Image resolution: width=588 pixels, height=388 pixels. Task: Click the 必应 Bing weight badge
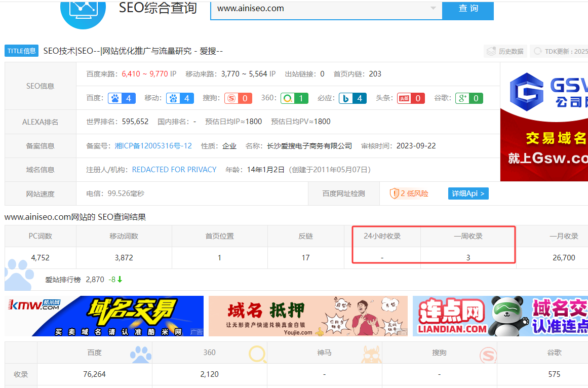pos(352,98)
